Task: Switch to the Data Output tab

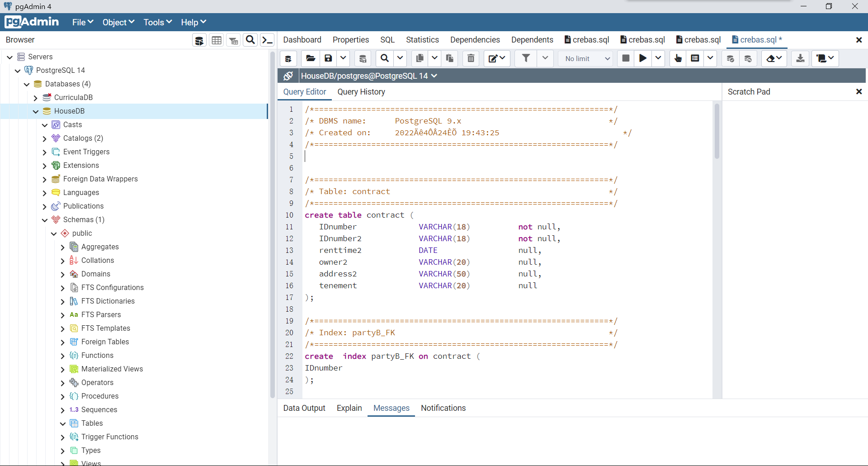Action: point(304,408)
